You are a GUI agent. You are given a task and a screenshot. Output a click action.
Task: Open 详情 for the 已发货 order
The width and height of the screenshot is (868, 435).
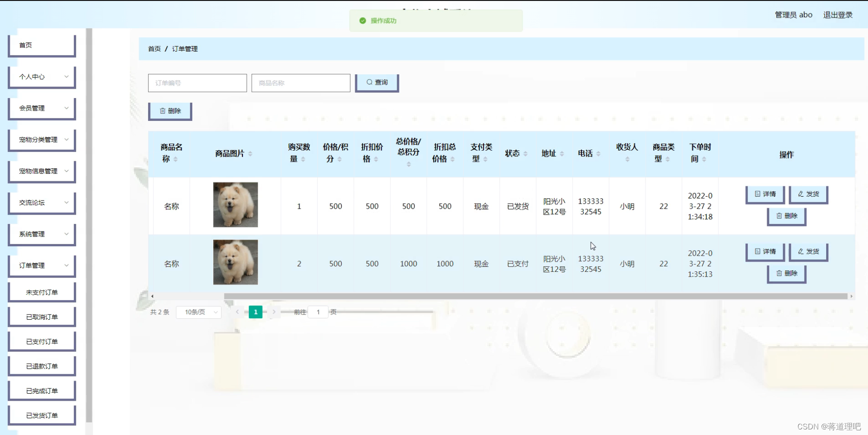coord(764,194)
